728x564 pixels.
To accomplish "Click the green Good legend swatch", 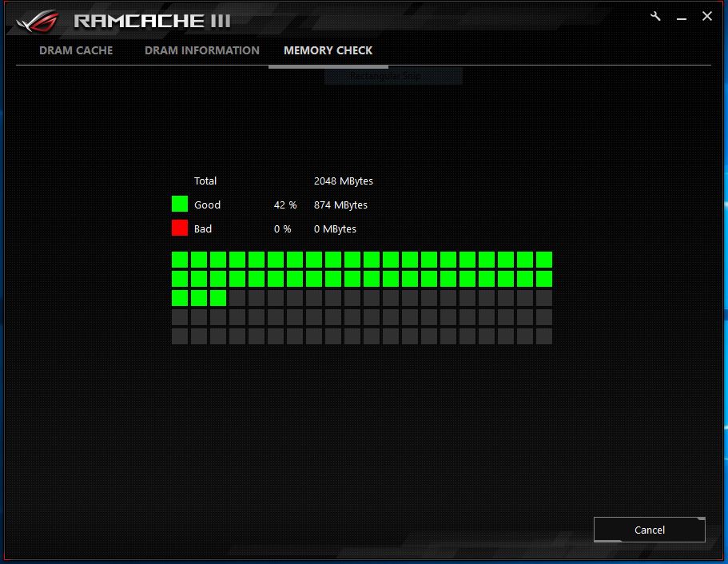I will click(x=180, y=204).
